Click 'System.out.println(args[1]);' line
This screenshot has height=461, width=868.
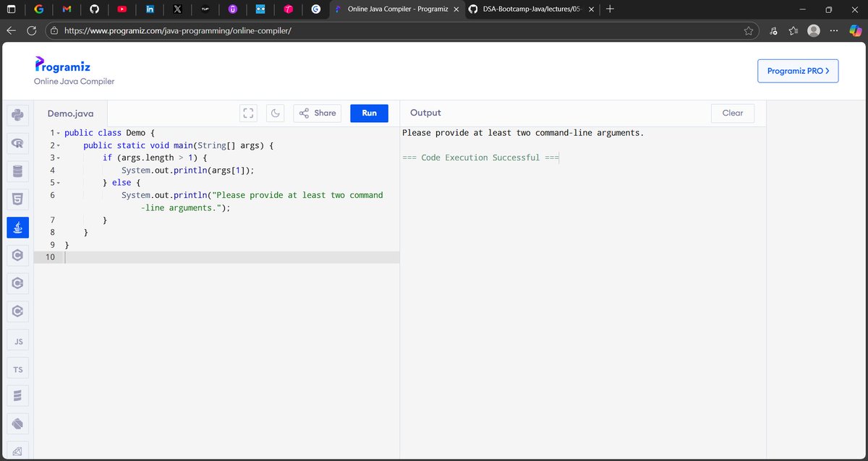pyautogui.click(x=188, y=171)
